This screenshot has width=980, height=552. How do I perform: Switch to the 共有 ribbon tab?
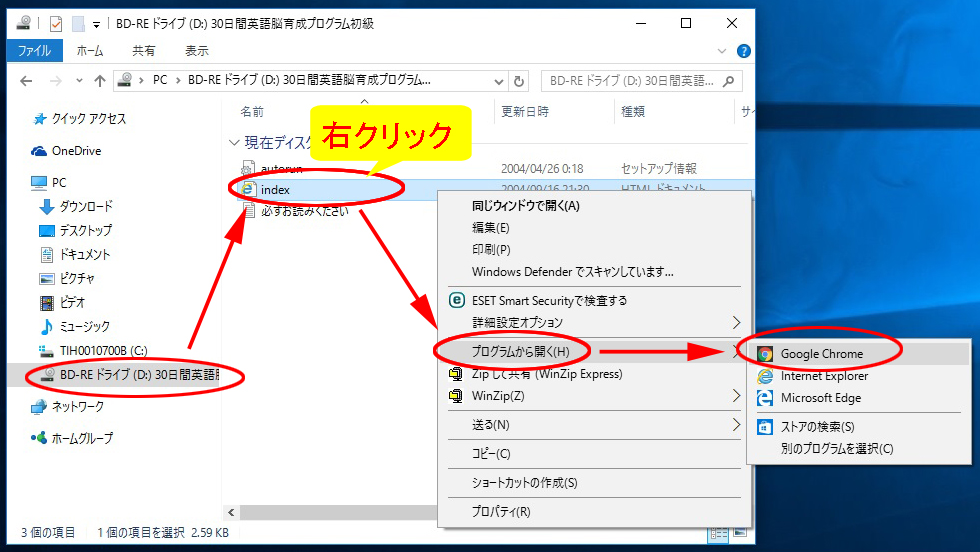(x=144, y=51)
